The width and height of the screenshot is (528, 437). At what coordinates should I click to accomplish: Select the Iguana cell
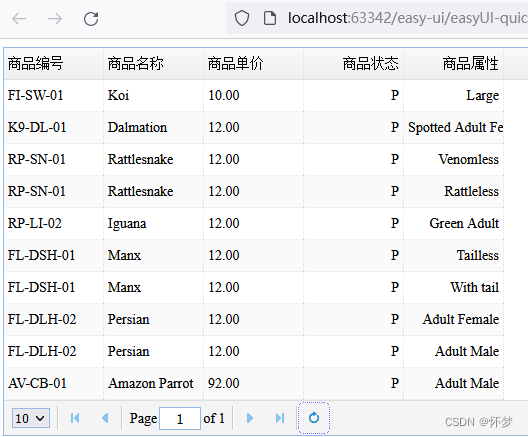(154, 223)
